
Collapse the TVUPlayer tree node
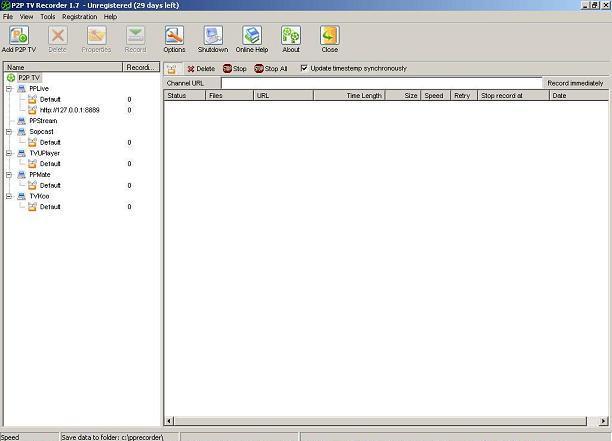(9, 153)
